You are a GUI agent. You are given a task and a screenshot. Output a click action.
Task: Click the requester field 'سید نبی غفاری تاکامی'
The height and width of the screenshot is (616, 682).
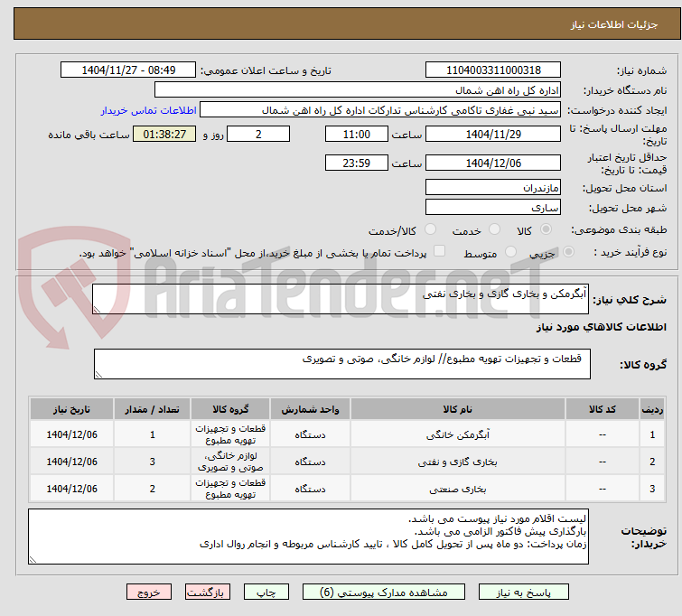coord(380,110)
